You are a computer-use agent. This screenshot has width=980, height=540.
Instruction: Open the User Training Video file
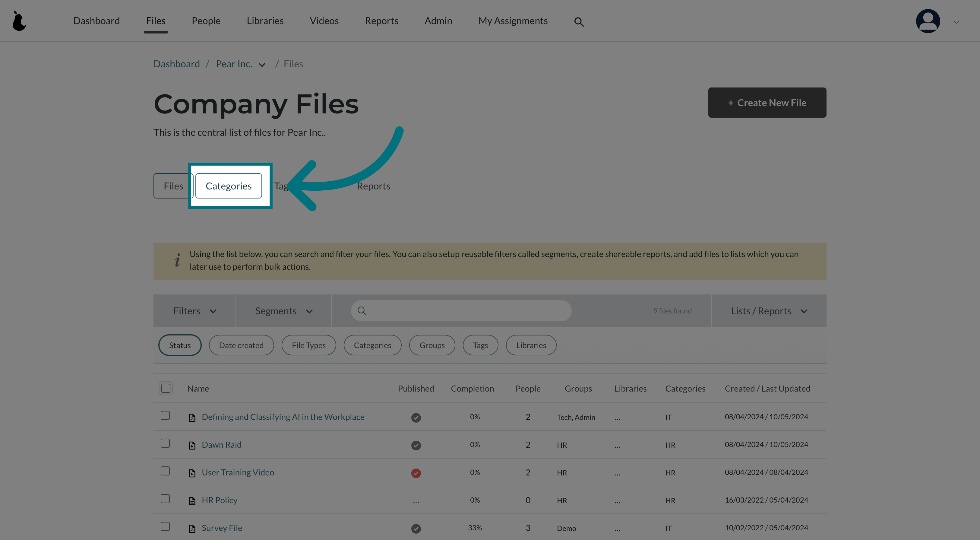tap(238, 472)
